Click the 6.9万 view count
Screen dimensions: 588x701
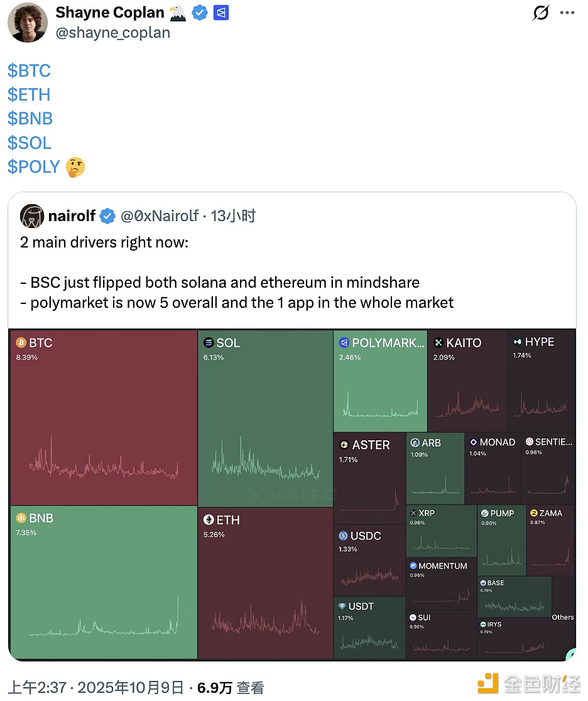pyautogui.click(x=214, y=688)
